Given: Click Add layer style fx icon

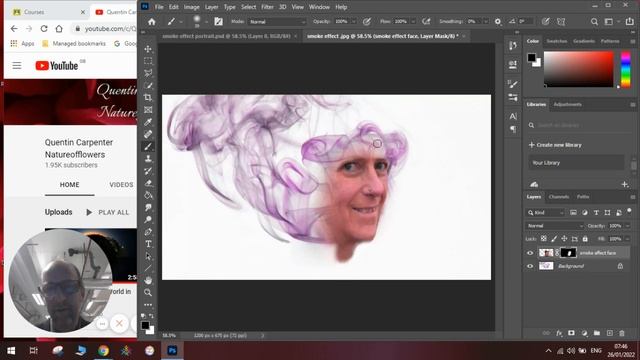Looking at the screenshot, I should [x=559, y=333].
